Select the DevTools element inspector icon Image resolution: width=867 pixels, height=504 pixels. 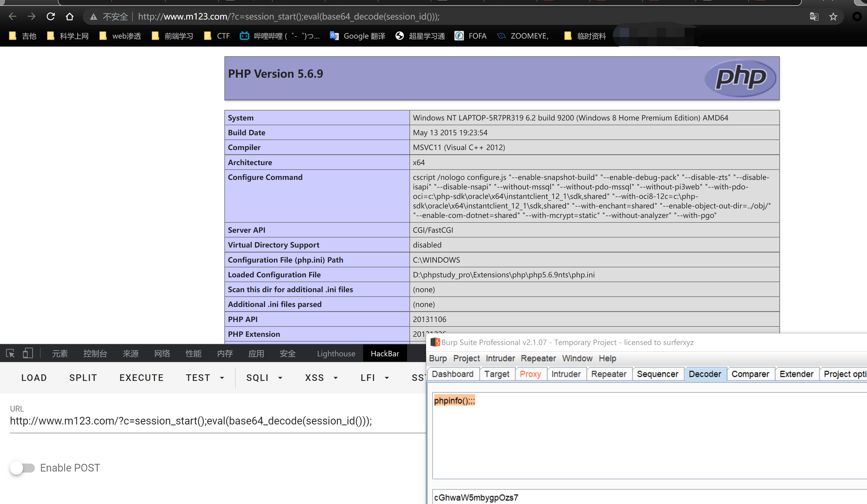pyautogui.click(x=10, y=353)
